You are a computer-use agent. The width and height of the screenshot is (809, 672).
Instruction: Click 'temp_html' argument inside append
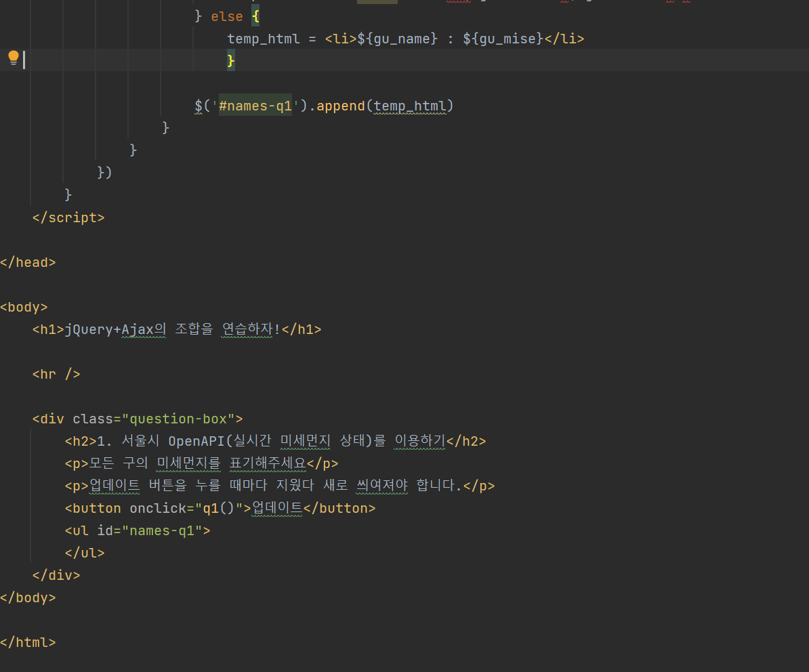point(410,106)
